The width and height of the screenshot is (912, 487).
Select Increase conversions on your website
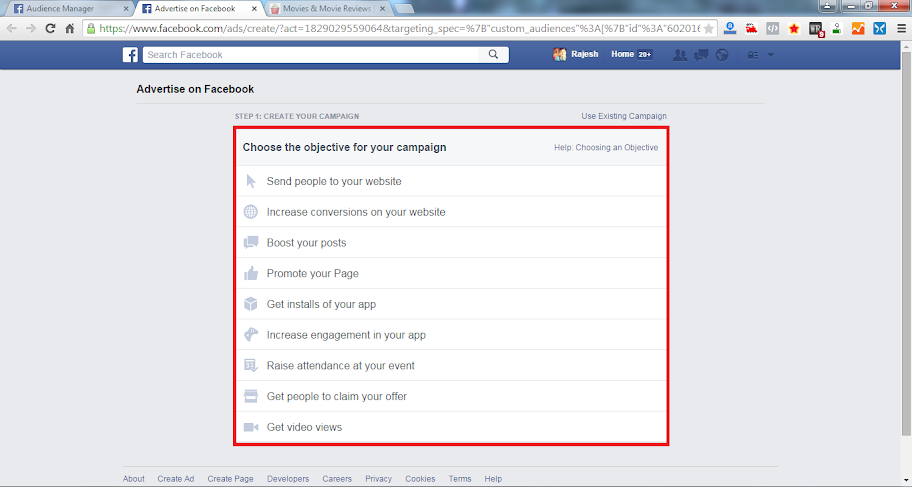451,212
